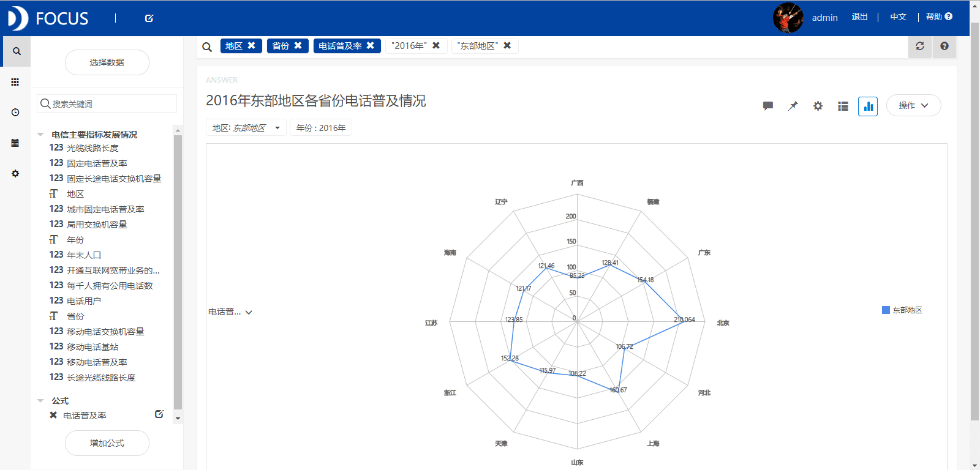The height and width of the screenshot is (470, 980).
Task: Open the settings gear in sidebar
Action: pyautogui.click(x=15, y=174)
